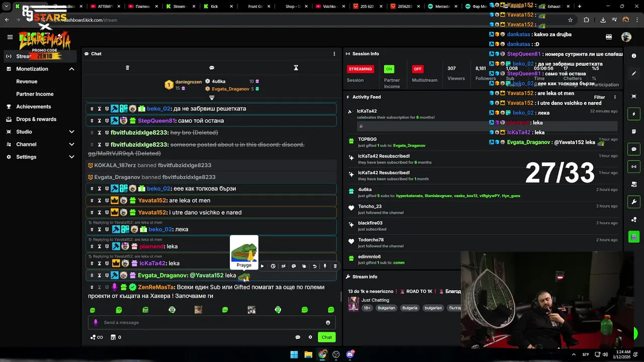The image size is (644, 362).
Task: Expand the Channel sidebar section
Action: pos(71,144)
